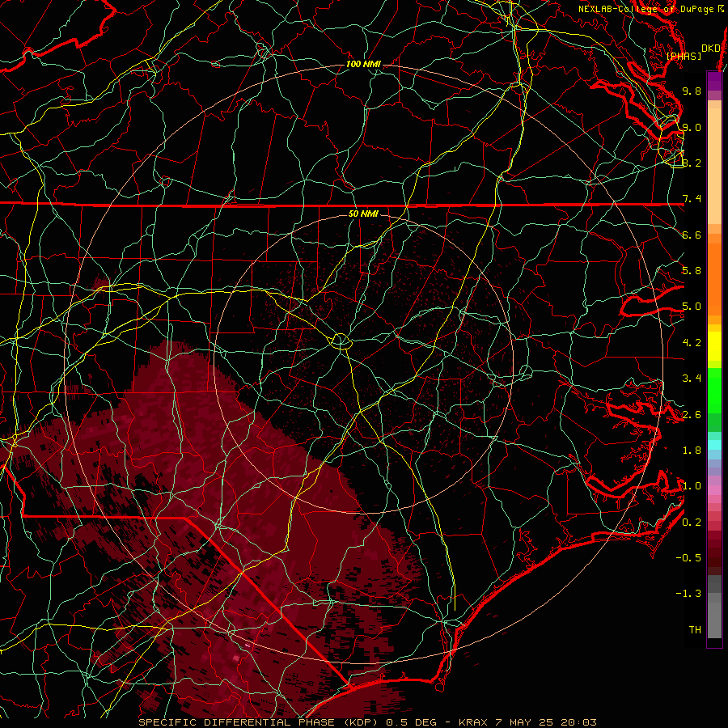Viewport: 728px width, 728px height.
Task: Click the -0.5 scale value
Action: point(688,558)
